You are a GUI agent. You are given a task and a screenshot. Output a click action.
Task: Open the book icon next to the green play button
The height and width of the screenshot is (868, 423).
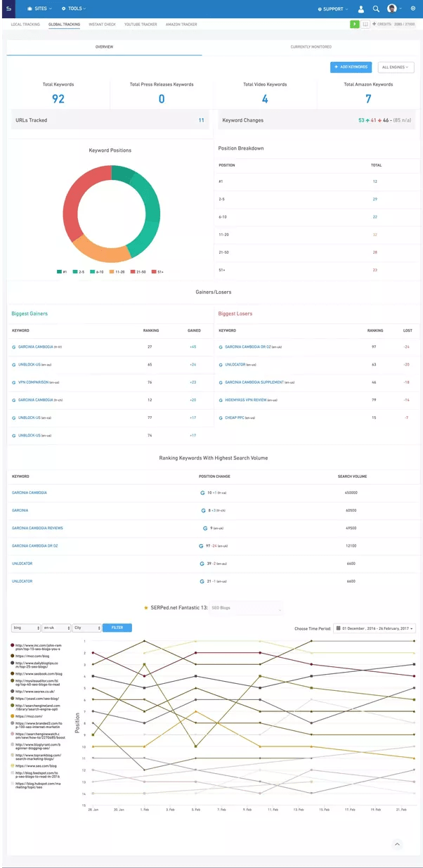(x=365, y=24)
